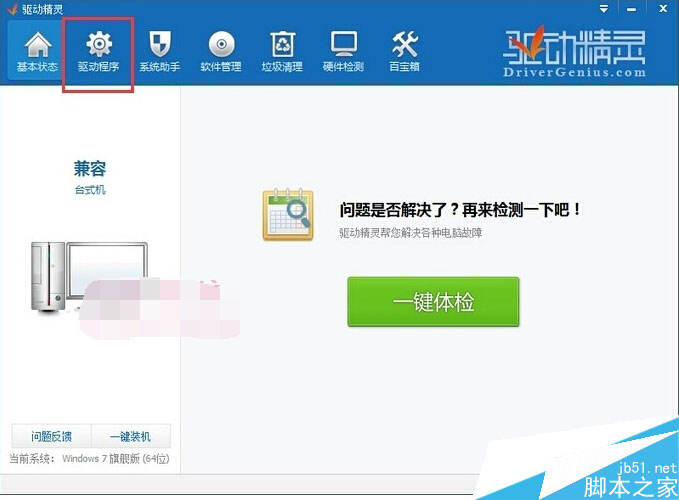Click the 问题反馈 button
The height and width of the screenshot is (500, 679).
(52, 436)
